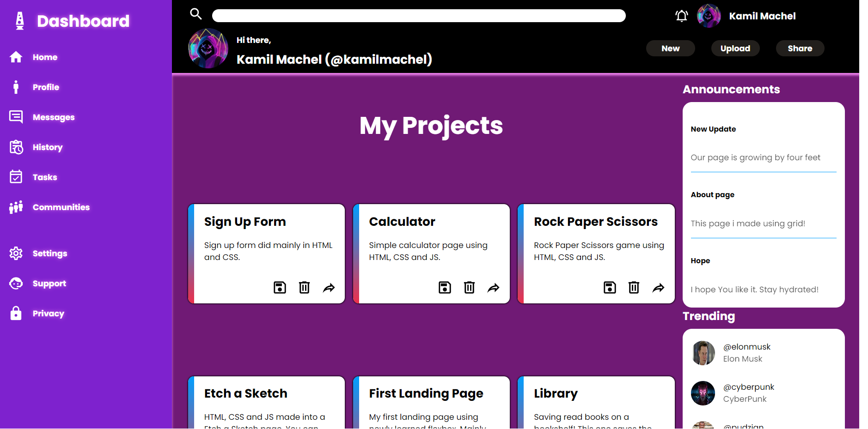
Task: Open the Home section from sidebar
Action: click(16, 57)
